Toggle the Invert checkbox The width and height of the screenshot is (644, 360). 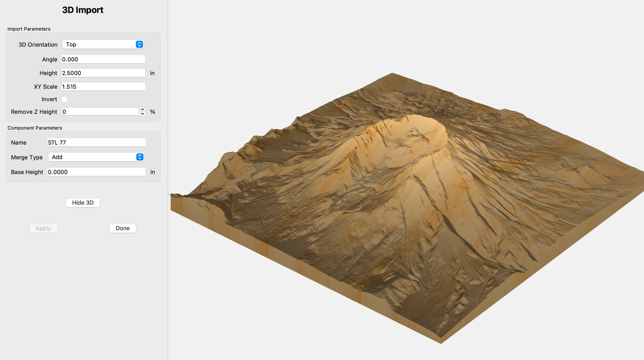(x=64, y=99)
